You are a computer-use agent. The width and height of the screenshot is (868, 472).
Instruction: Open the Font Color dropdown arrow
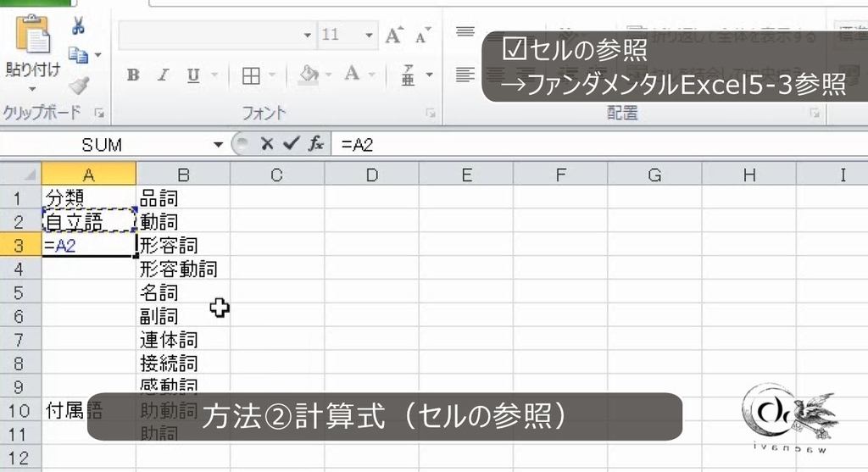[x=372, y=75]
